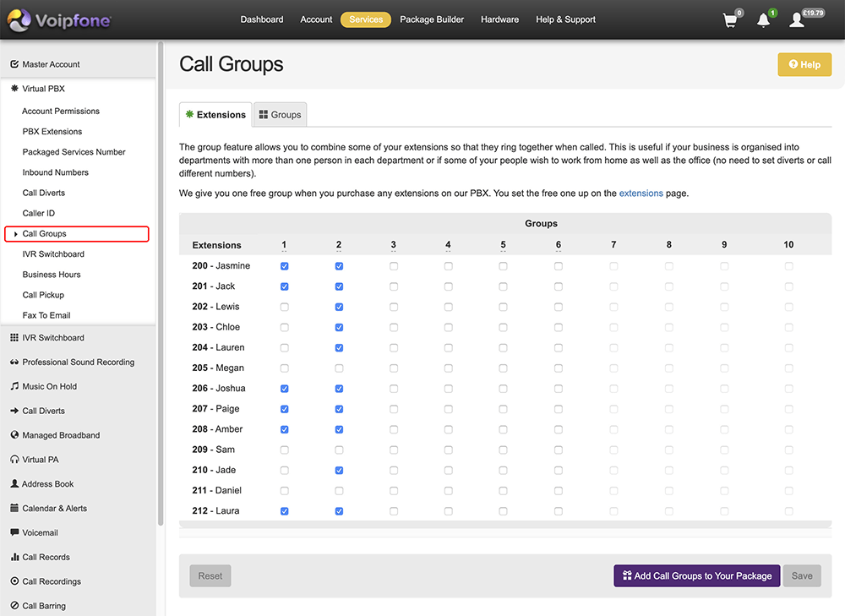Click the notifications bell icon
The width and height of the screenshot is (845, 616).
764,20
